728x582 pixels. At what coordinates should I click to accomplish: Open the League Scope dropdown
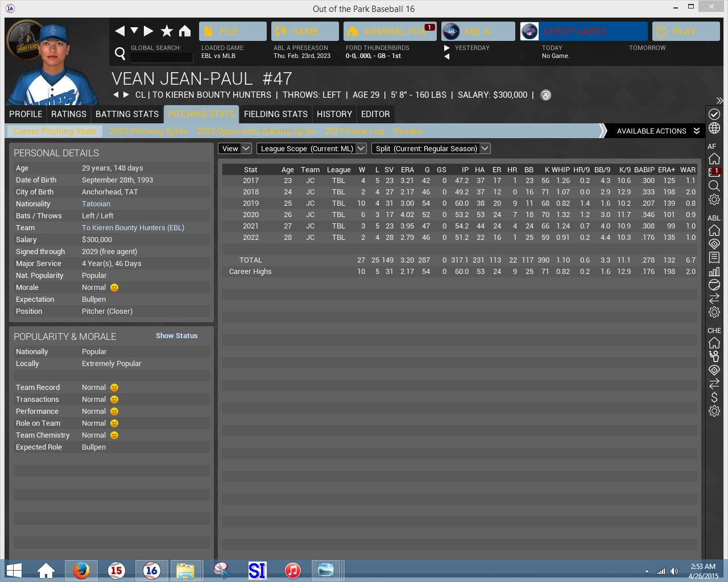[x=311, y=148]
